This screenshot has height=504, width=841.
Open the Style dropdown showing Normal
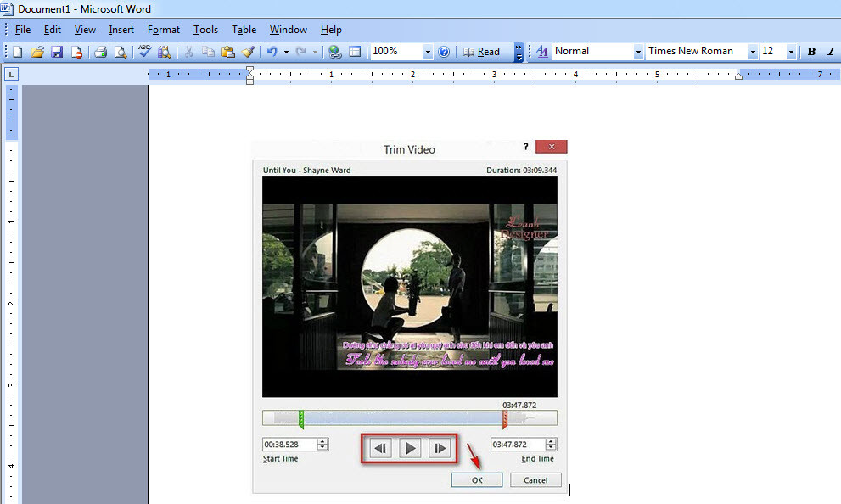pos(638,52)
